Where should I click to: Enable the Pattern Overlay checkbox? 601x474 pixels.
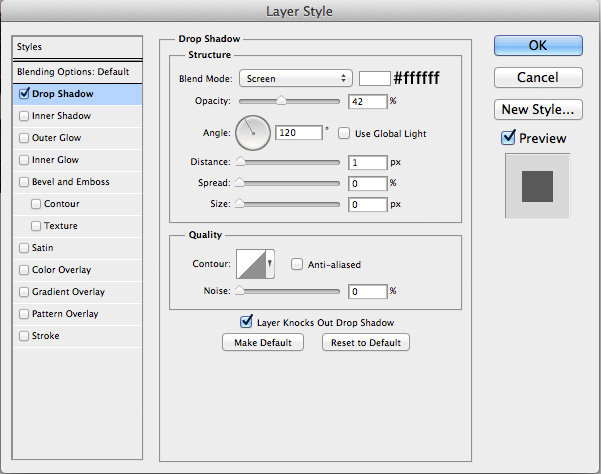24,314
